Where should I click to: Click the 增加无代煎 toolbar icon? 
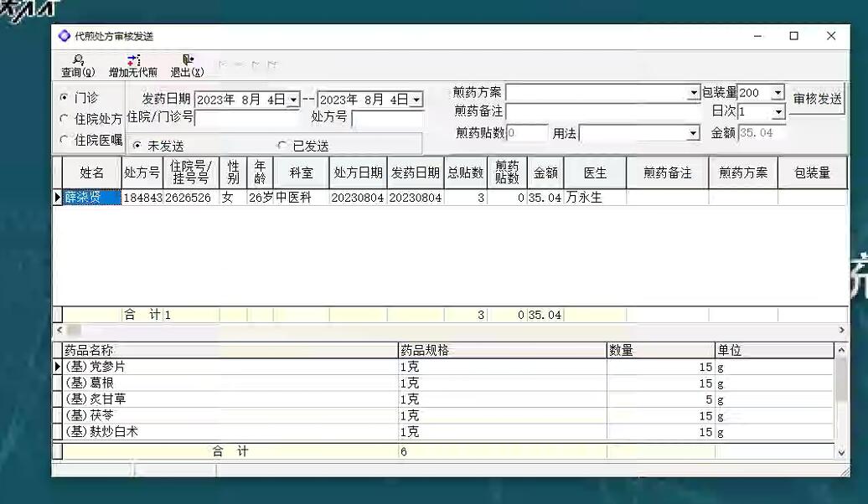tap(133, 65)
